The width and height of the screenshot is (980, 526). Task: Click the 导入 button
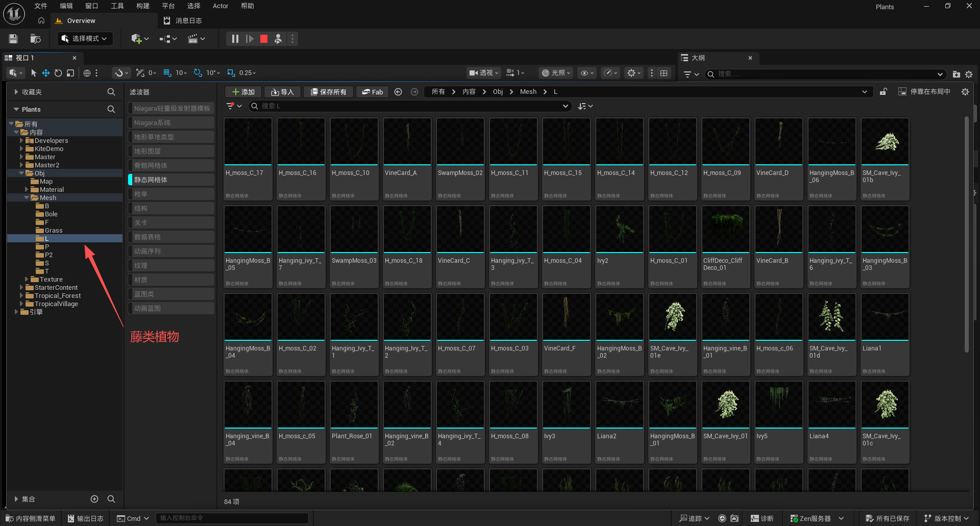(282, 92)
